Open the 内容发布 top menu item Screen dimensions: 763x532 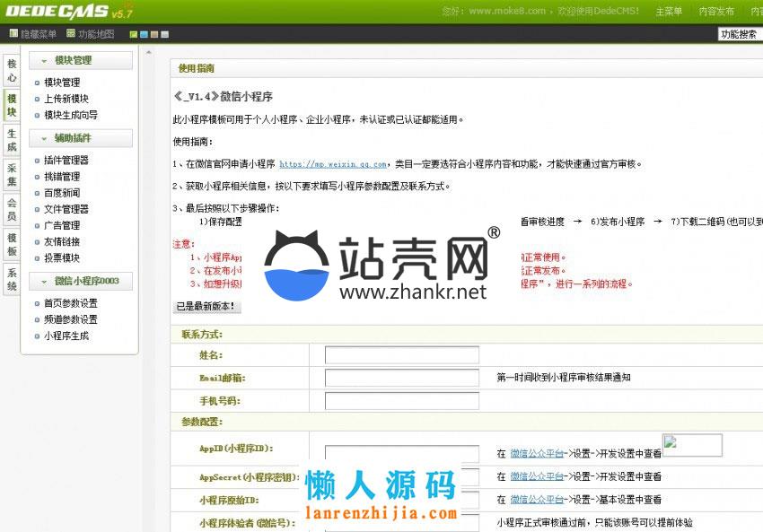click(716, 12)
